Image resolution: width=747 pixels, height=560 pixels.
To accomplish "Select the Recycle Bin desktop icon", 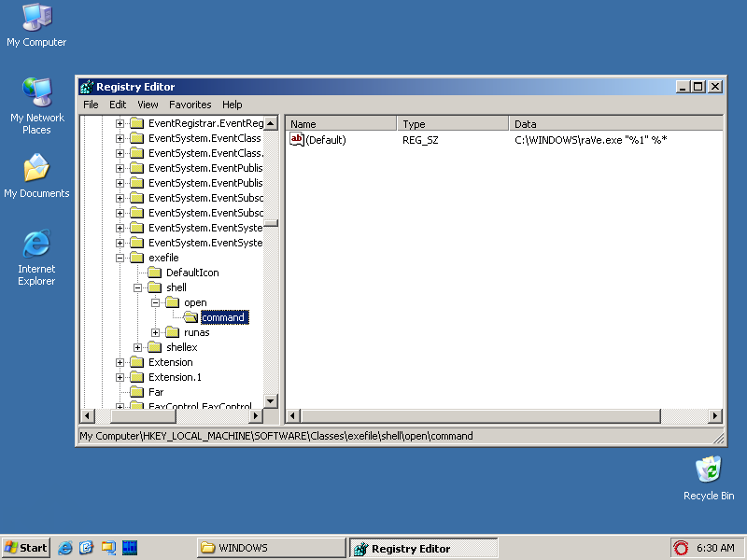I will pos(709,479).
